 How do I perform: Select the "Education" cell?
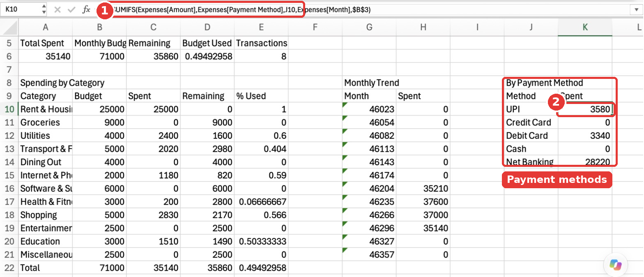(x=46, y=241)
